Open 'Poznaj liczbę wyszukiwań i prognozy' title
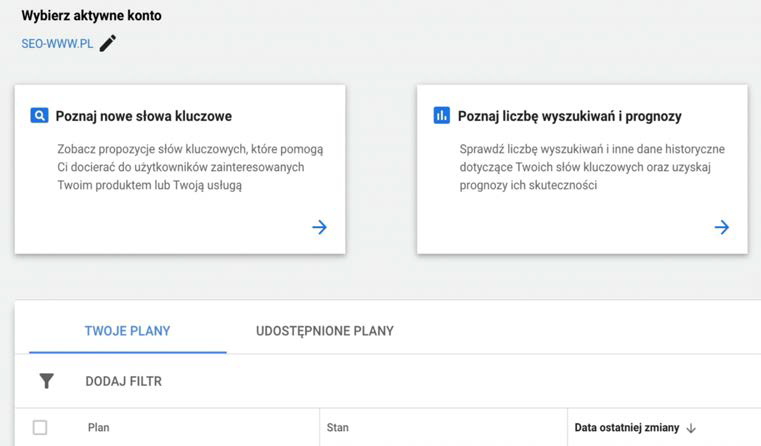 coord(569,116)
